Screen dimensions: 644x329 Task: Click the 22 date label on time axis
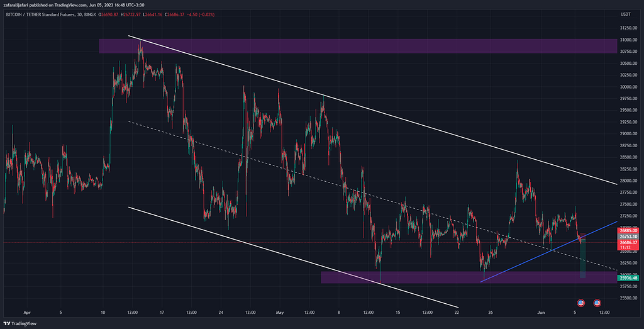[x=457, y=313]
